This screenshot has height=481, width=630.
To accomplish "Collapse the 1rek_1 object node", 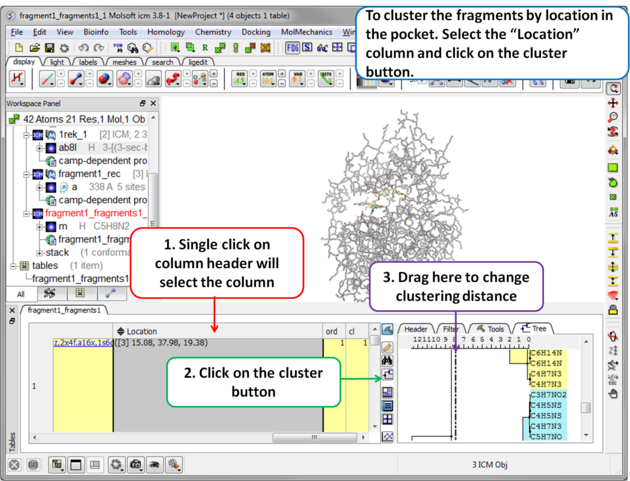I will [26, 134].
